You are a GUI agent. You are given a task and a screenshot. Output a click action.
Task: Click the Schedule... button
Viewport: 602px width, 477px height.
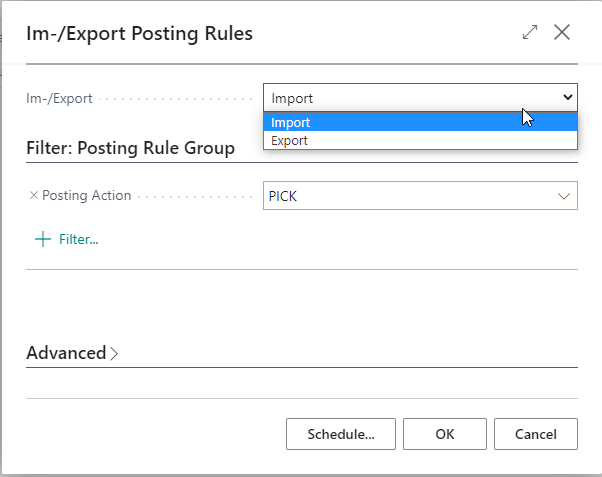[x=341, y=434]
